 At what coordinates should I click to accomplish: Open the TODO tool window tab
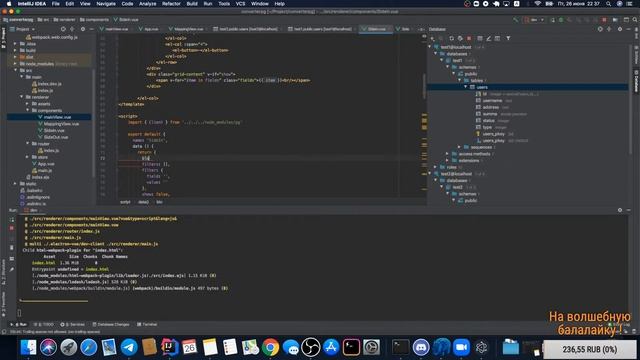click(44, 324)
